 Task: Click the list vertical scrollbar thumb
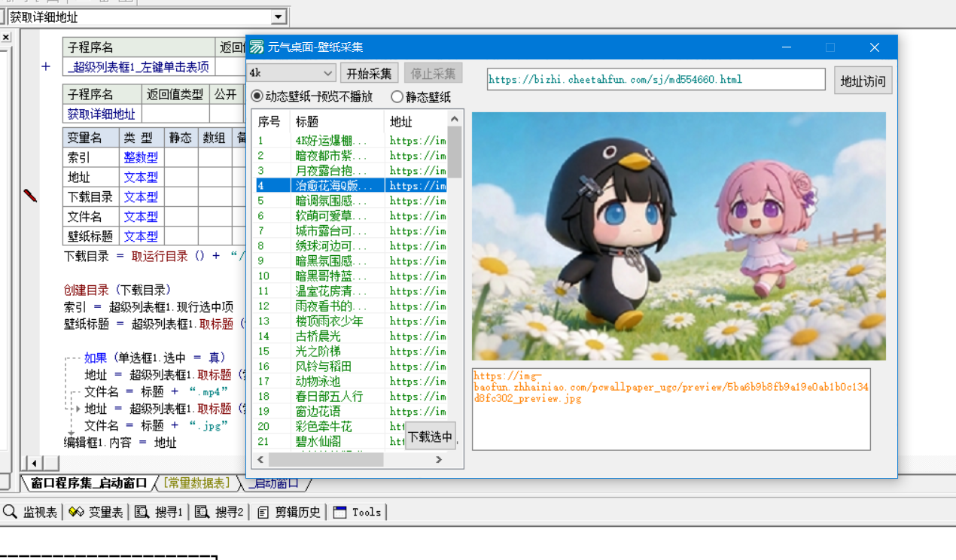[455, 151]
